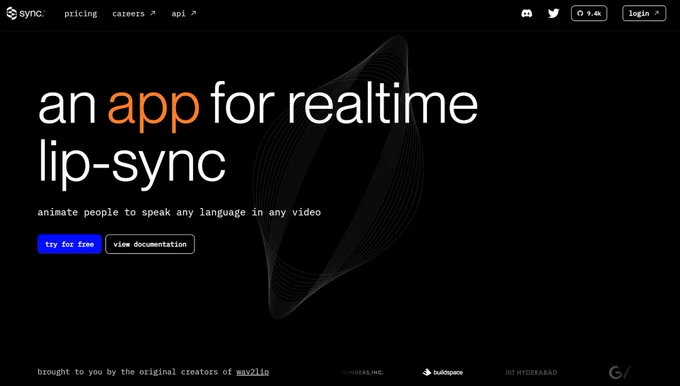Screen dimensions: 680x386
Task: Click the login button
Action: 644,13
